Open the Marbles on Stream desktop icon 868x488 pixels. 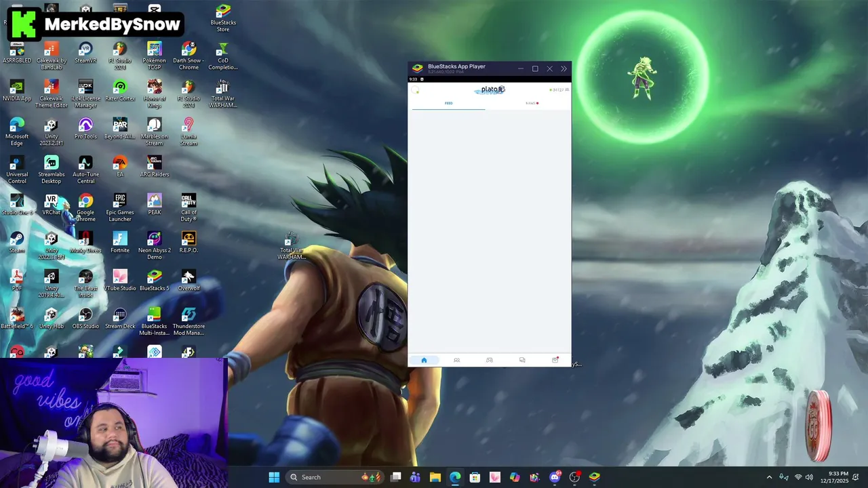tap(155, 132)
